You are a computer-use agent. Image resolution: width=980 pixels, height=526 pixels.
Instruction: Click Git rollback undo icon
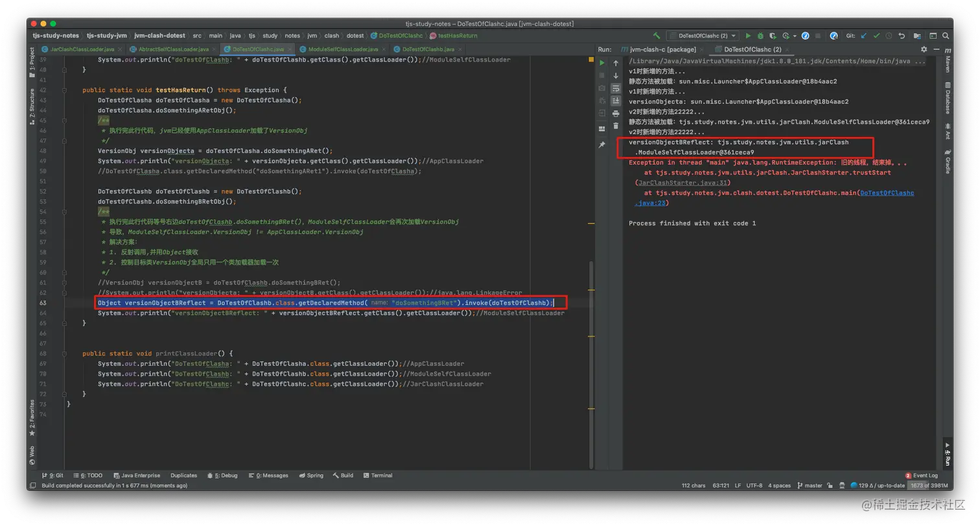[x=901, y=36]
